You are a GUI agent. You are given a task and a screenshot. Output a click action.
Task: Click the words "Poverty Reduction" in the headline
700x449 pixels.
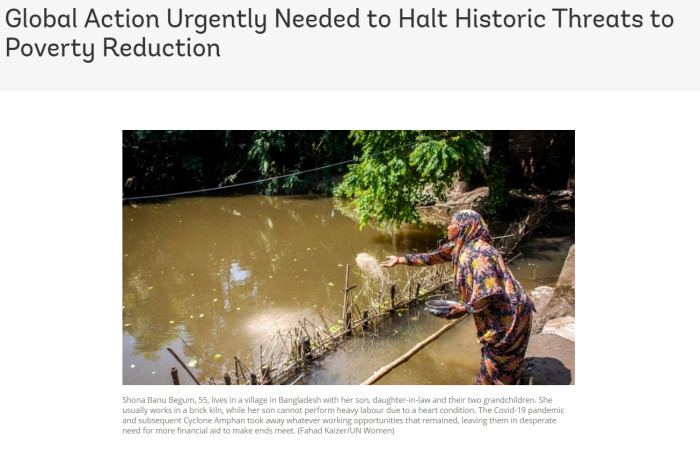113,48
